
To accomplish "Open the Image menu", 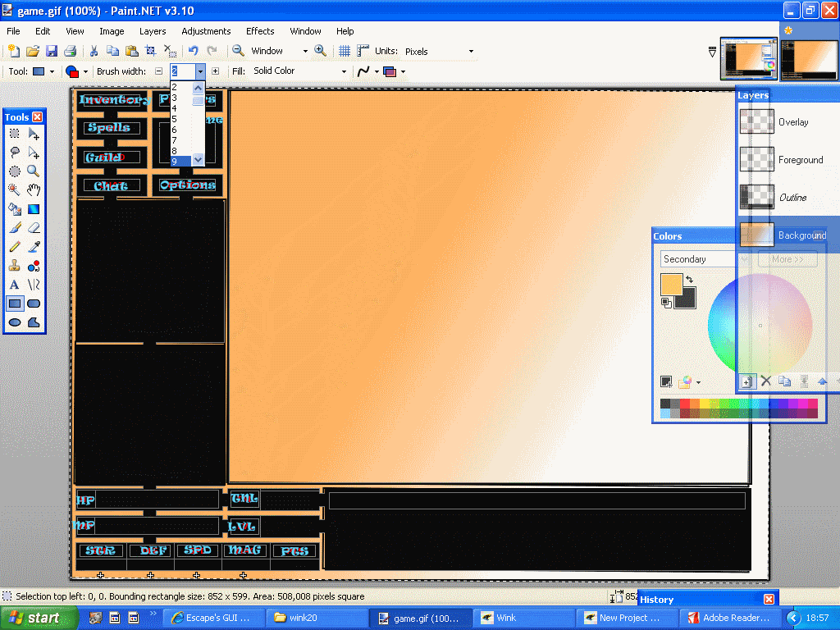I will click(x=112, y=31).
